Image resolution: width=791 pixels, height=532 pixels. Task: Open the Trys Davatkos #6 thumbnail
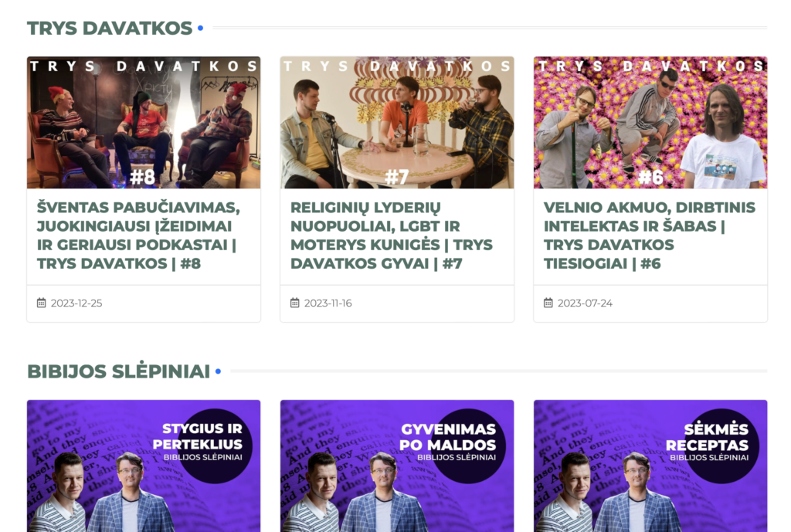tap(650, 123)
